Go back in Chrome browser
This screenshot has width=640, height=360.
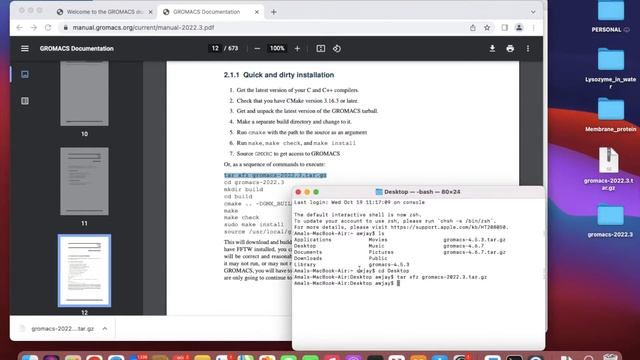point(20,27)
